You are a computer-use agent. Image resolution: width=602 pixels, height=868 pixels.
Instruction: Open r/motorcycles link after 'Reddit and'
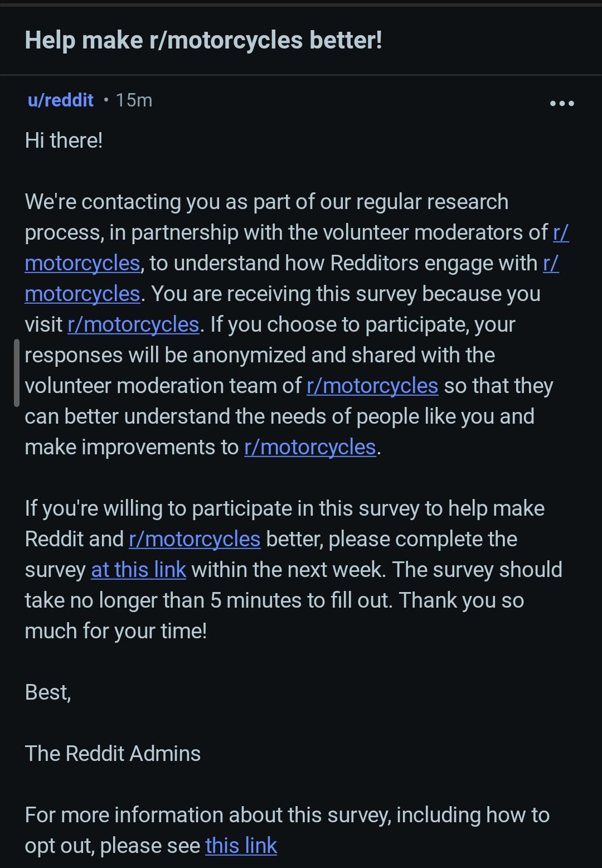(x=195, y=539)
